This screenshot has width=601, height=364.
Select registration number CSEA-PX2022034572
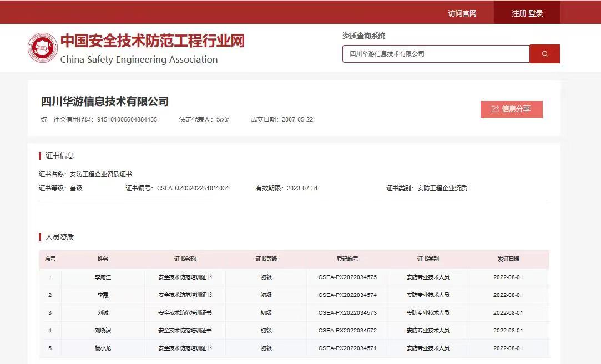[347, 330]
